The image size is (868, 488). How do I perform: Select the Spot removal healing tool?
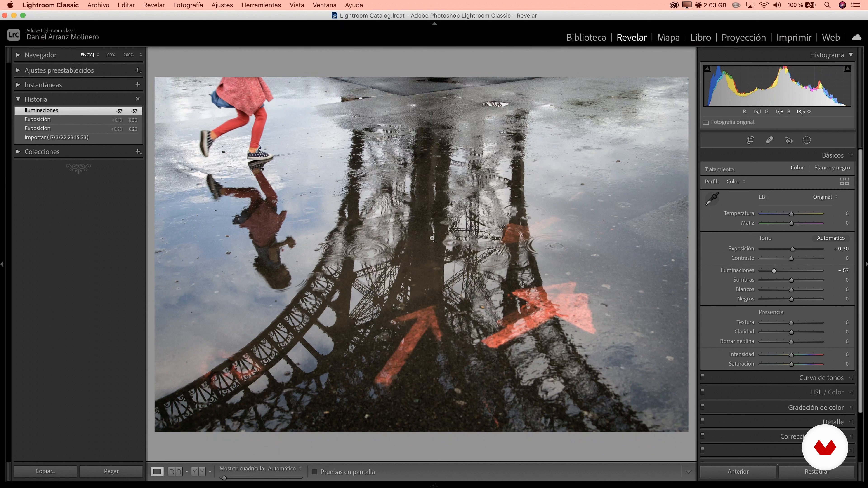point(769,140)
